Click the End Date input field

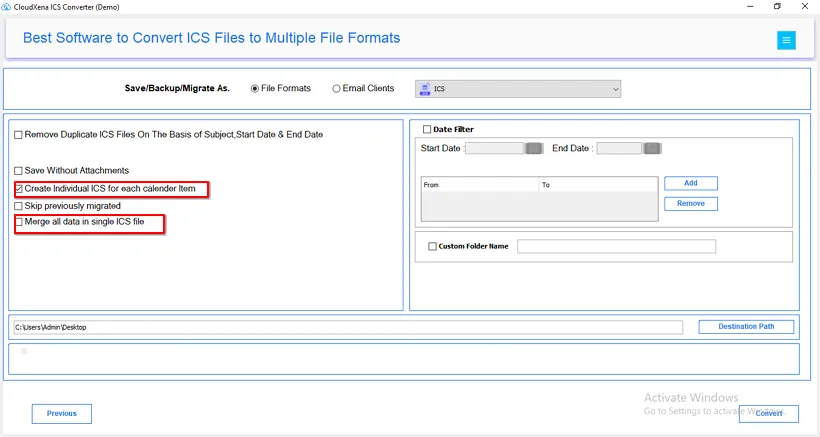tap(619, 148)
